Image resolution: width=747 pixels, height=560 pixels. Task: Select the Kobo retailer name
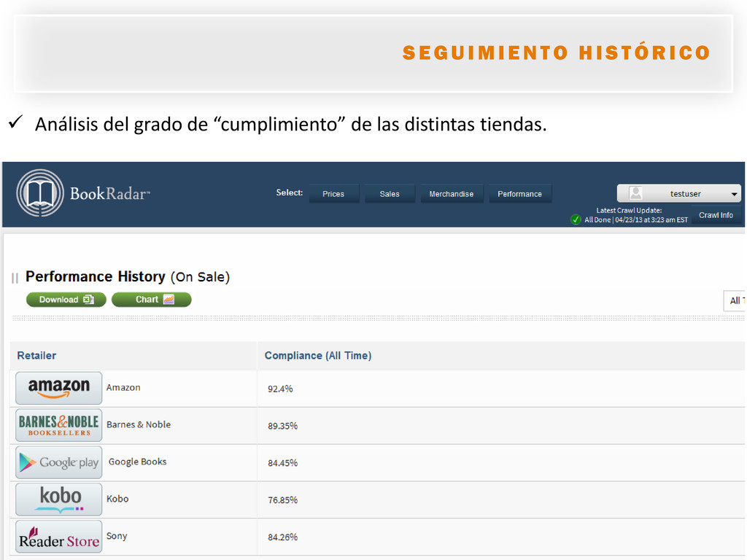click(x=117, y=499)
